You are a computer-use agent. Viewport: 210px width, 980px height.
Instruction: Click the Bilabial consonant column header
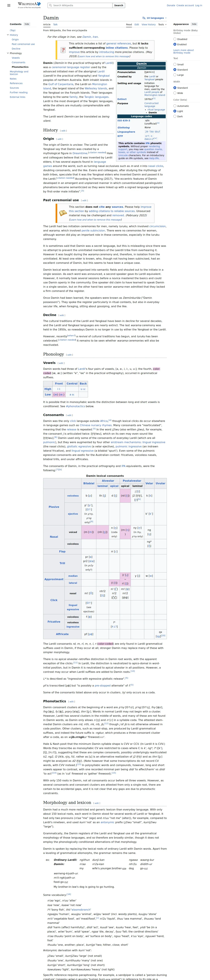pyautogui.click(x=89, y=483)
